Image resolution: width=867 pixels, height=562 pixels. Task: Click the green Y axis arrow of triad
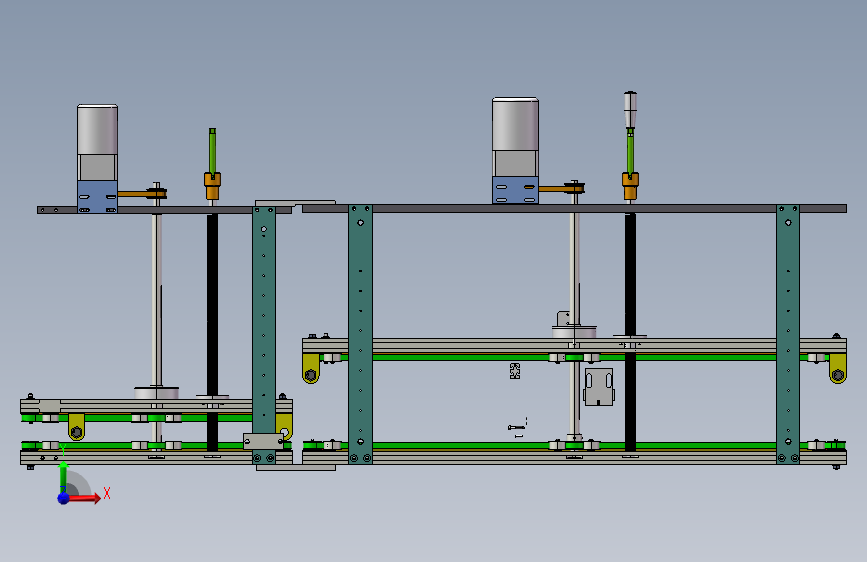(x=63, y=477)
